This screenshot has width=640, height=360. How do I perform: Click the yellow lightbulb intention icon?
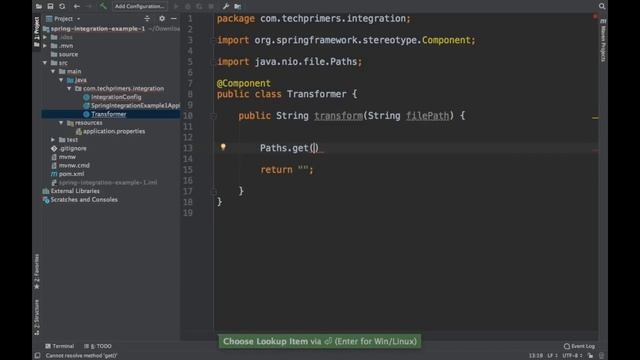coord(223,147)
